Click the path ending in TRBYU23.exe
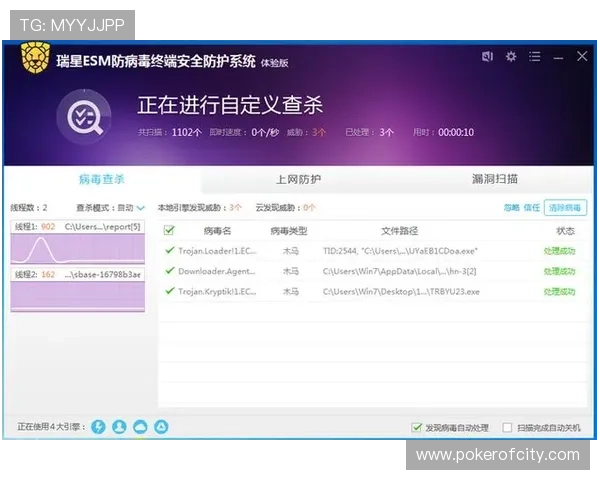The height and width of the screenshot is (480, 600). [x=401, y=292]
